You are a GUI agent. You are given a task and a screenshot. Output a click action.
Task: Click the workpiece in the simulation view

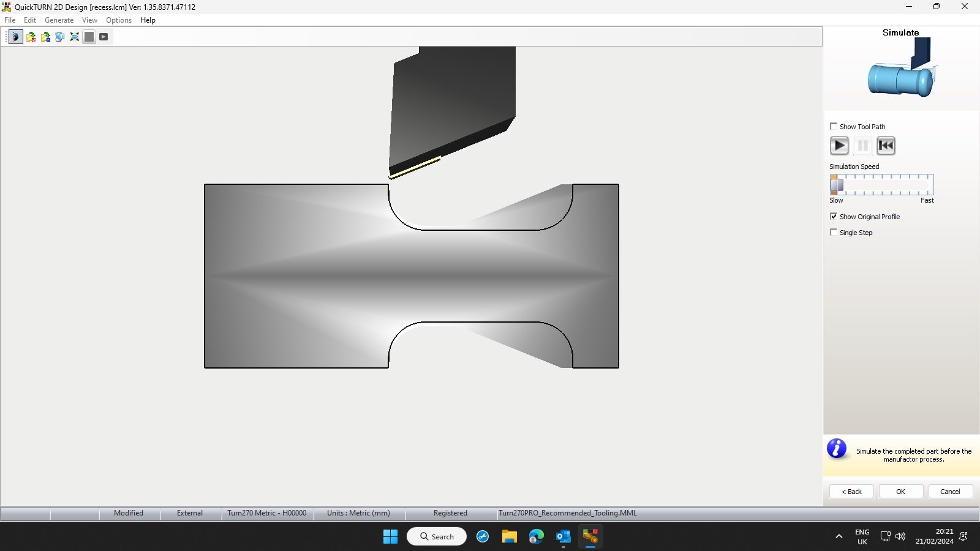tap(412, 276)
